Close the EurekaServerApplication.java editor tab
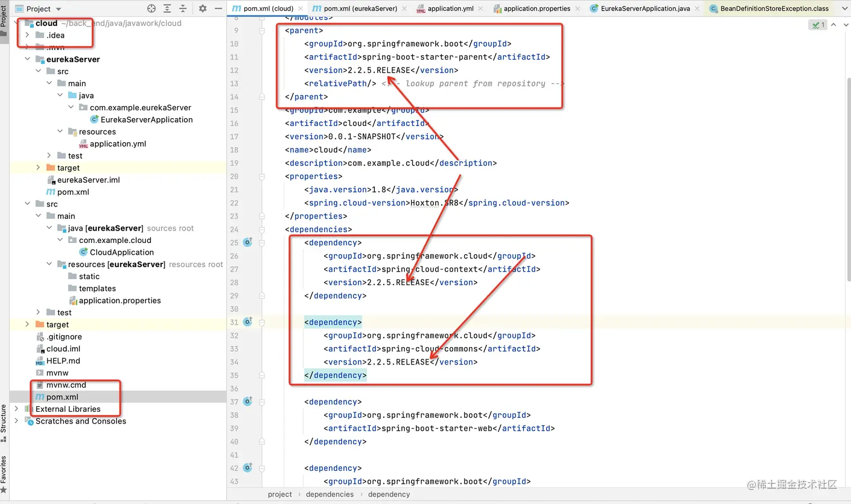The image size is (851, 504). [697, 8]
